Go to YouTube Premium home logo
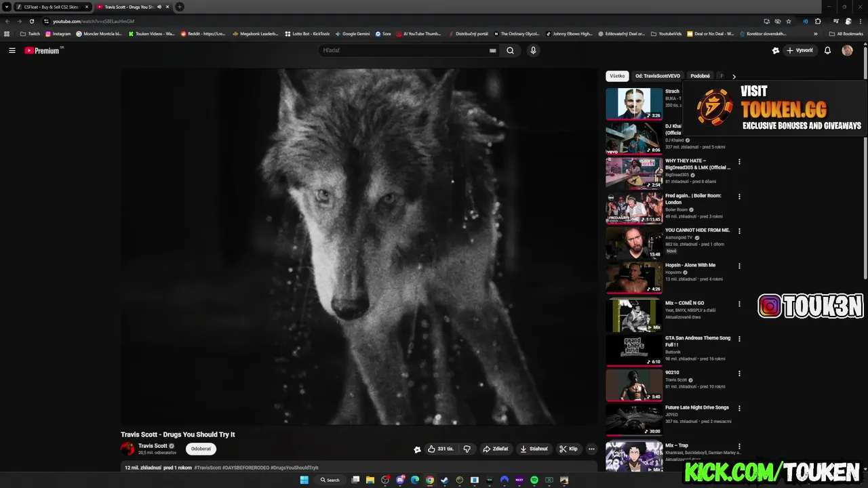This screenshot has width=868, height=488. (x=43, y=50)
